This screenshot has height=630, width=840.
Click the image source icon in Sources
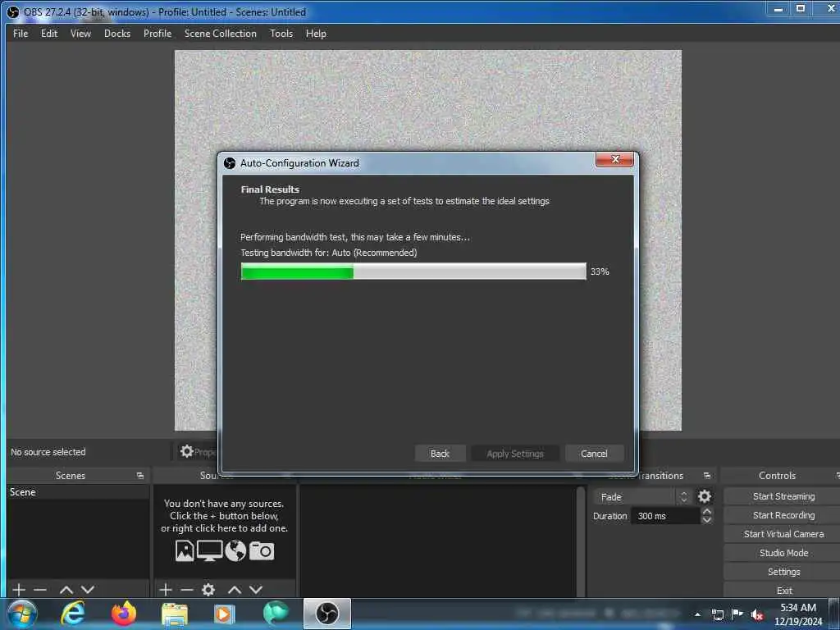click(185, 550)
